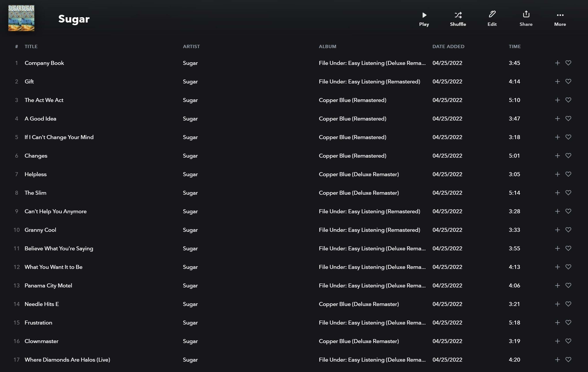
Task: Edit the playlist with pencil icon
Action: click(492, 19)
